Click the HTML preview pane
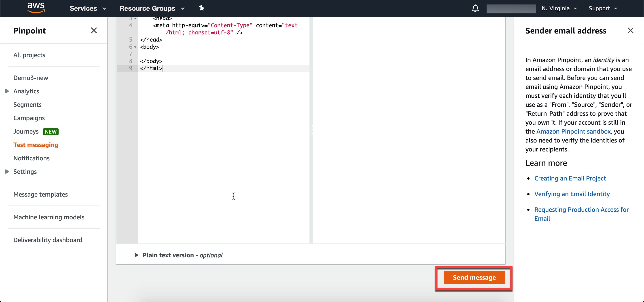This screenshot has width=644, height=302. coord(409,130)
